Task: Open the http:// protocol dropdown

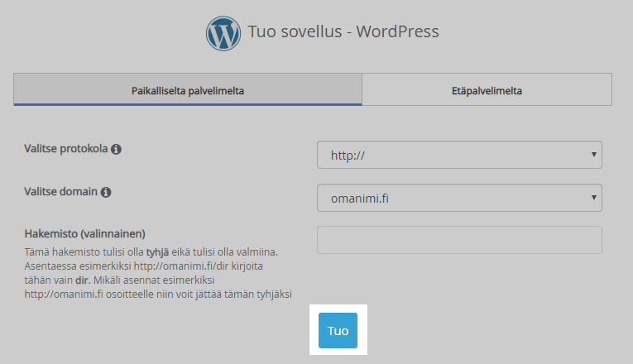Action: coord(459,155)
